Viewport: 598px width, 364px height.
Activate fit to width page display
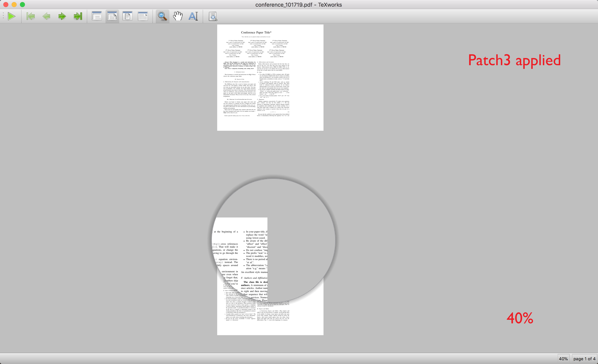tap(127, 16)
